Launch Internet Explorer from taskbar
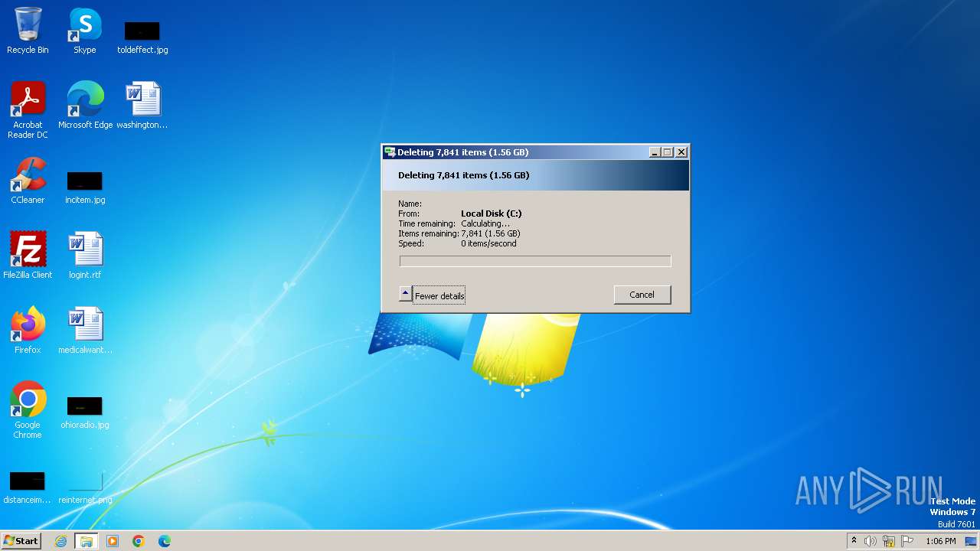 pyautogui.click(x=60, y=541)
